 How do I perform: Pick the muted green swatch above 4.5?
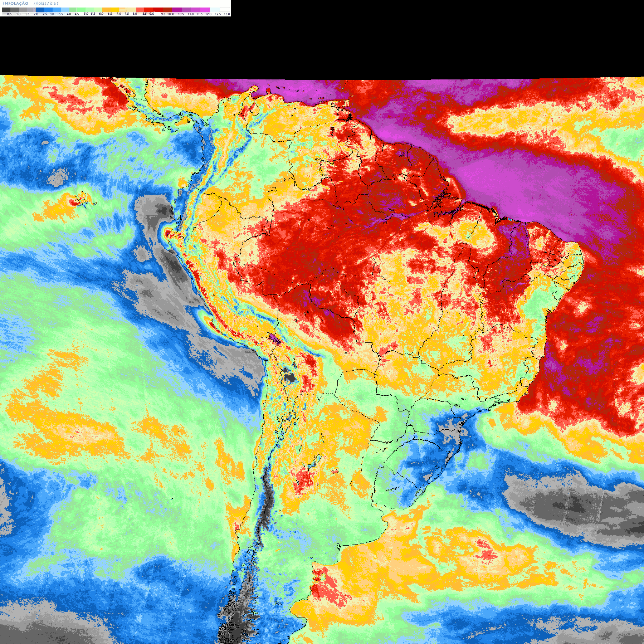[73, 10]
